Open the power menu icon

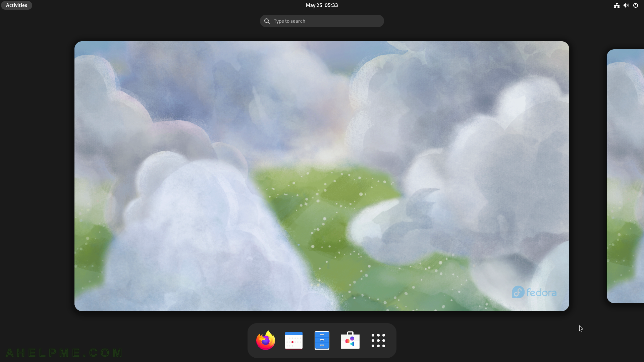click(636, 5)
